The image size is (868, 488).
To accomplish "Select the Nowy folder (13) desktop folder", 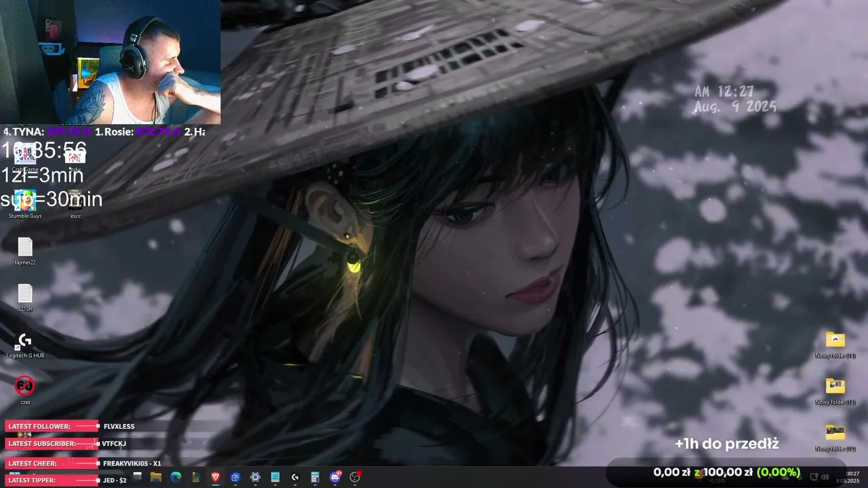I will click(835, 391).
